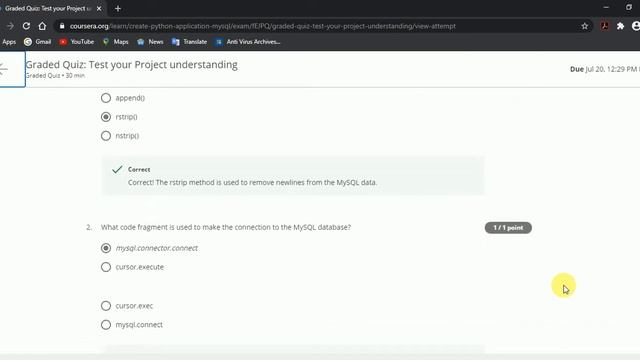
Task: Minimize the browser window
Action: point(606,7)
